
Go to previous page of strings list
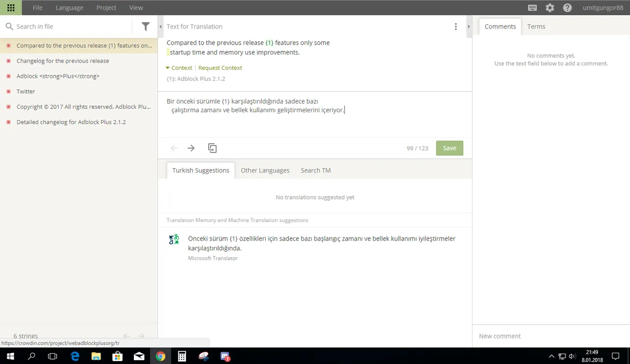[x=127, y=336]
